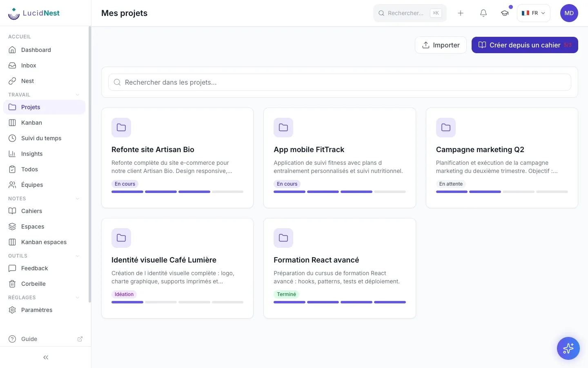The width and height of the screenshot is (588, 368).
Task: Open the Refonte site Artisan Bio title
Action: [x=153, y=150]
